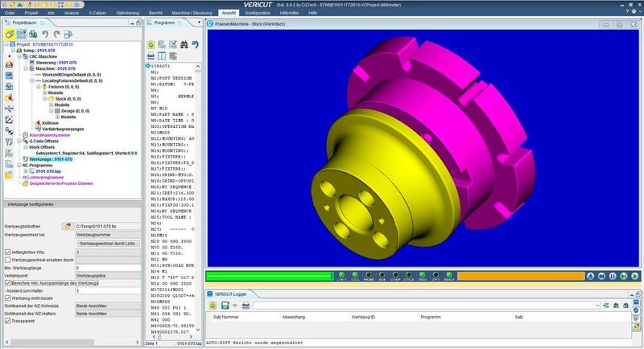Select Koordinatensysteme in project tree
This screenshot has height=349, width=644.
tap(50, 135)
